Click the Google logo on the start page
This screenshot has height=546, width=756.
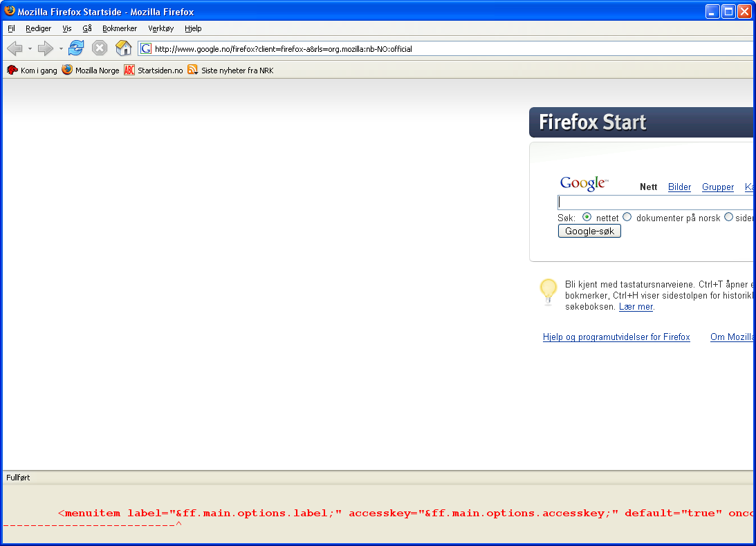(584, 183)
